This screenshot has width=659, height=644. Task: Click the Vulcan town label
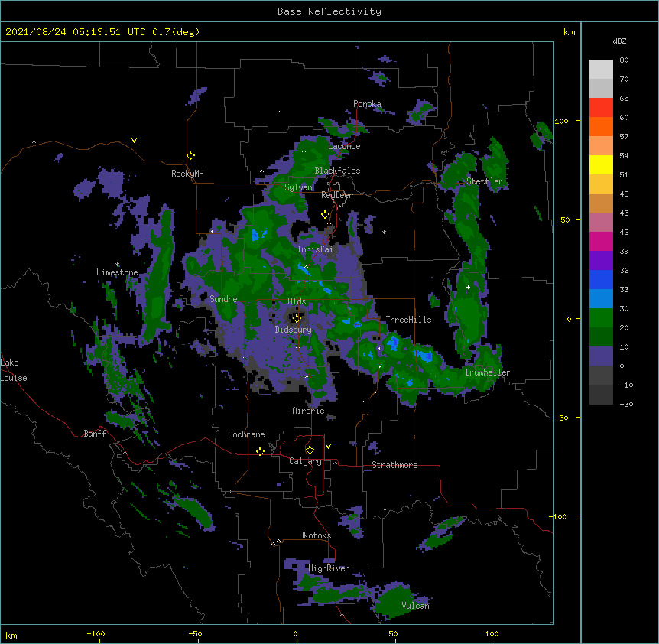point(416,606)
